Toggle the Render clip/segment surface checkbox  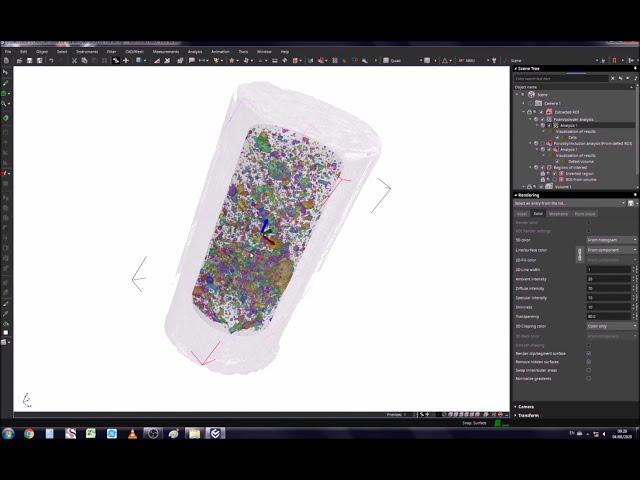pyautogui.click(x=589, y=353)
